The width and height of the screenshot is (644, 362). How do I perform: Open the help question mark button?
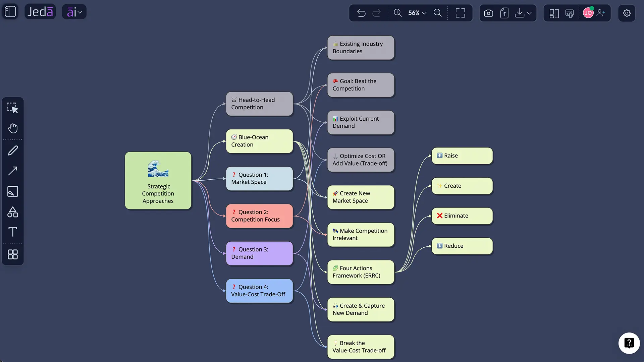629,343
